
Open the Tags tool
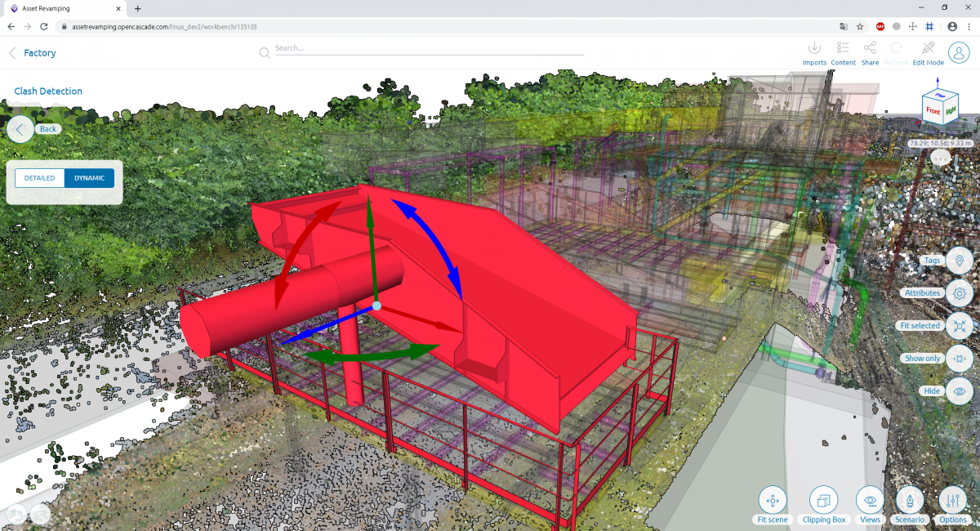(x=959, y=261)
